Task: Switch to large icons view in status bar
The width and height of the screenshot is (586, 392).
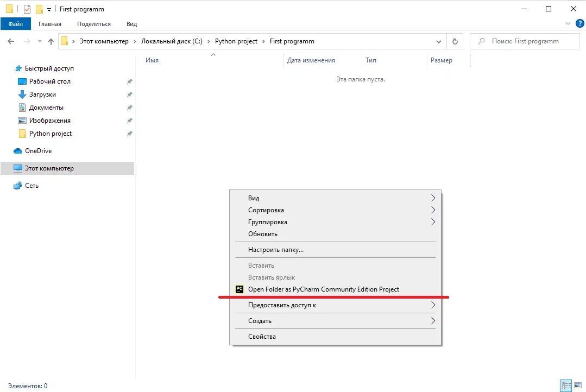Action: (578, 386)
